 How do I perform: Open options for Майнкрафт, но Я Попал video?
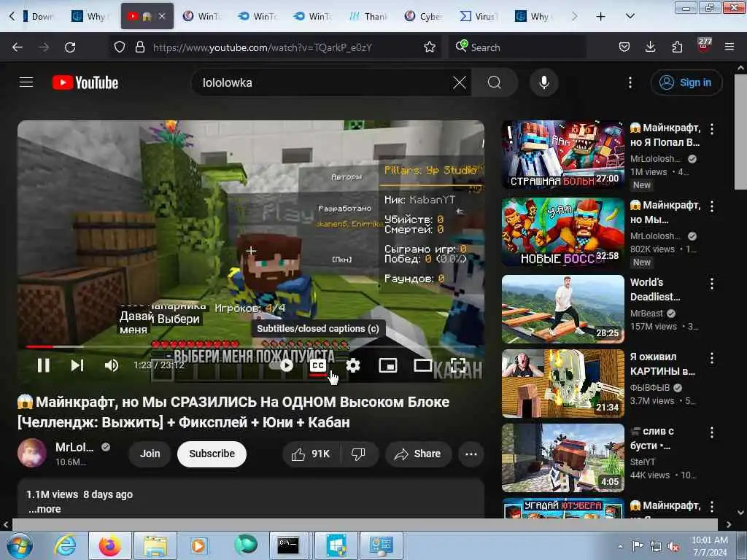tap(712, 128)
